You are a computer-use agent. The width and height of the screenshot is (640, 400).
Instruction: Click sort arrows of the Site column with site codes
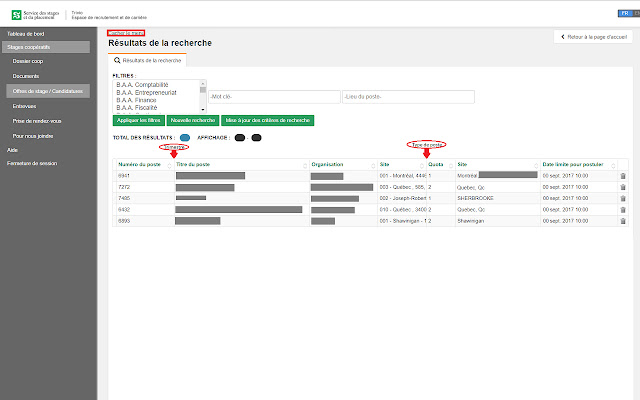click(x=422, y=165)
